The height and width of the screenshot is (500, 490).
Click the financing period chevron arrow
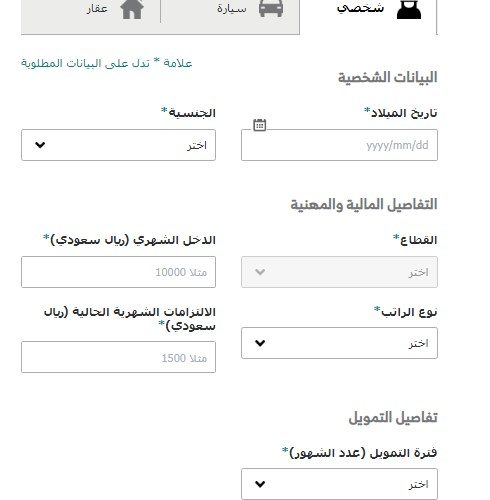coord(260,484)
